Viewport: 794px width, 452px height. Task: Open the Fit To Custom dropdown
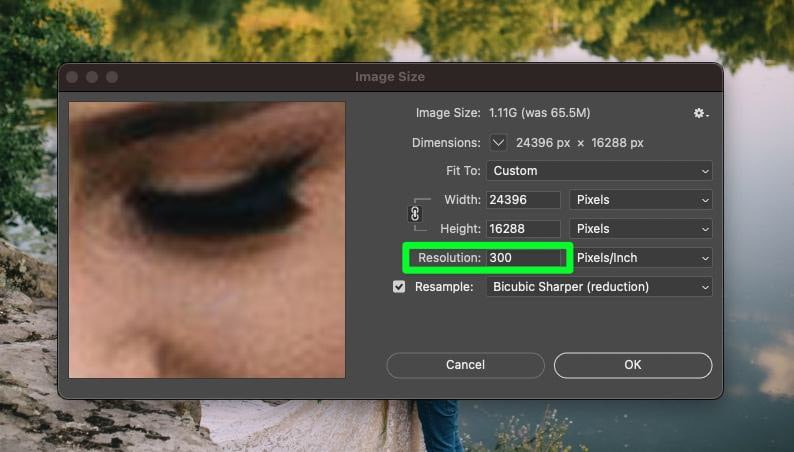pos(599,171)
